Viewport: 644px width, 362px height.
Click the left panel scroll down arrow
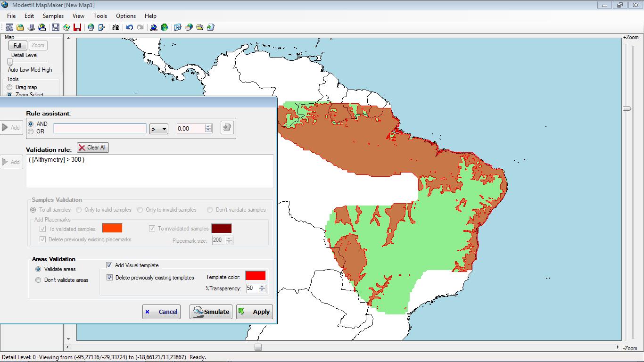68,339
